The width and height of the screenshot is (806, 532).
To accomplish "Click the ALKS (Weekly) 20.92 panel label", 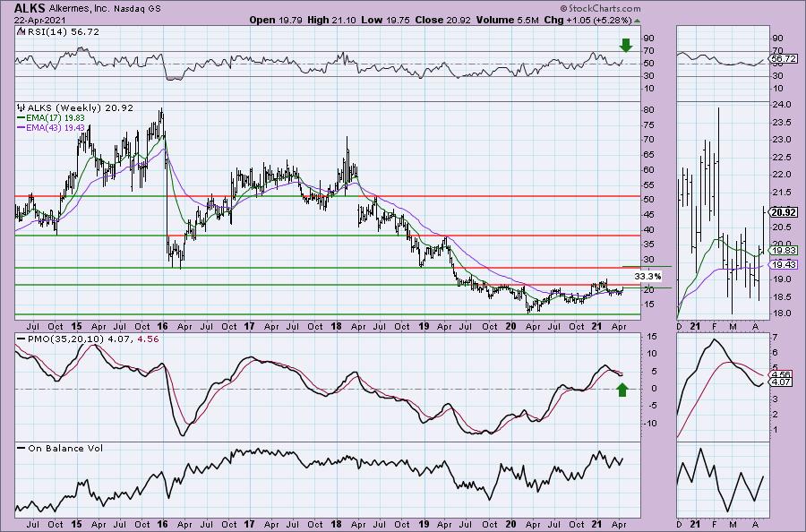I will pyautogui.click(x=81, y=108).
